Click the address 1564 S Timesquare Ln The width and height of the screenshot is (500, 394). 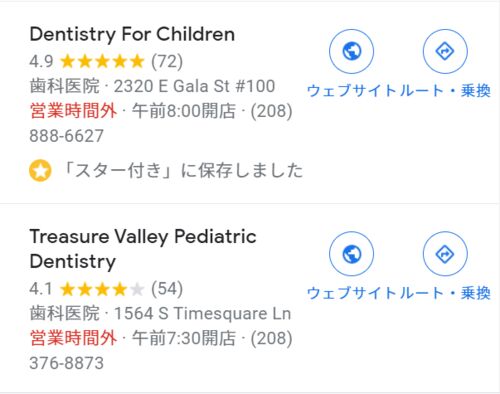pyautogui.click(x=202, y=313)
